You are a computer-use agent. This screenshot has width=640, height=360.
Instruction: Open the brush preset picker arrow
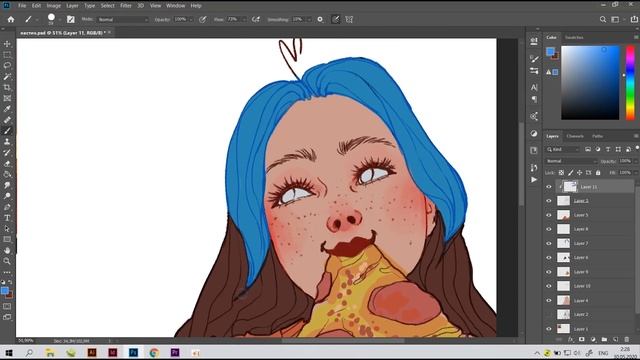(x=60, y=20)
